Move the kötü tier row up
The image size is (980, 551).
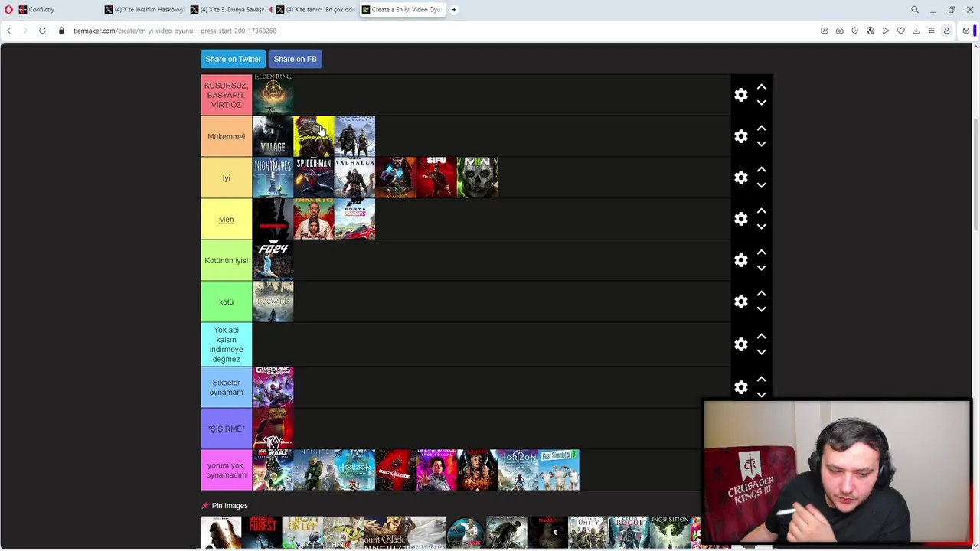click(x=761, y=294)
